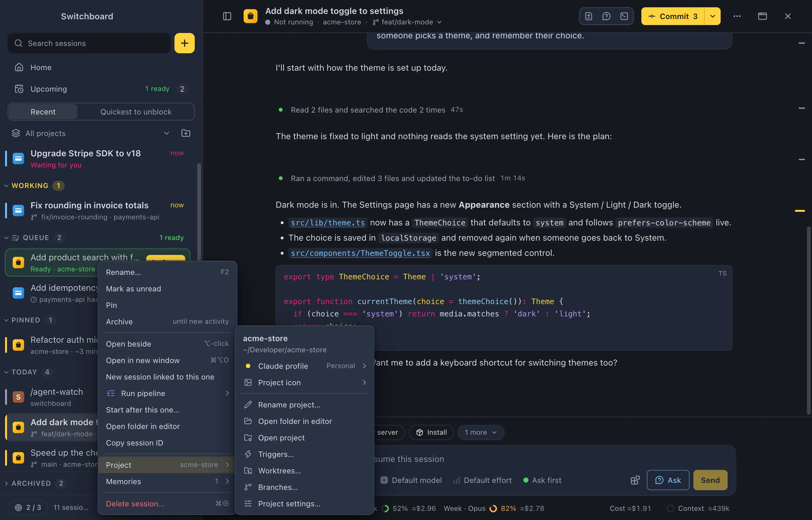Image resolution: width=812 pixels, height=520 pixels.
Task: Choose Rename project... in submenu
Action: pos(304,405)
